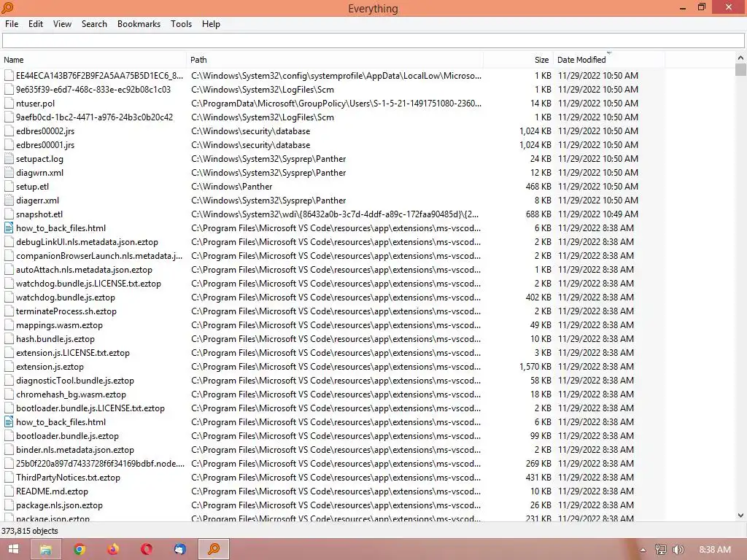Viewport: 747px width, 560px height.
Task: Click scrollbar down arrow in results list
Action: pos(740,516)
